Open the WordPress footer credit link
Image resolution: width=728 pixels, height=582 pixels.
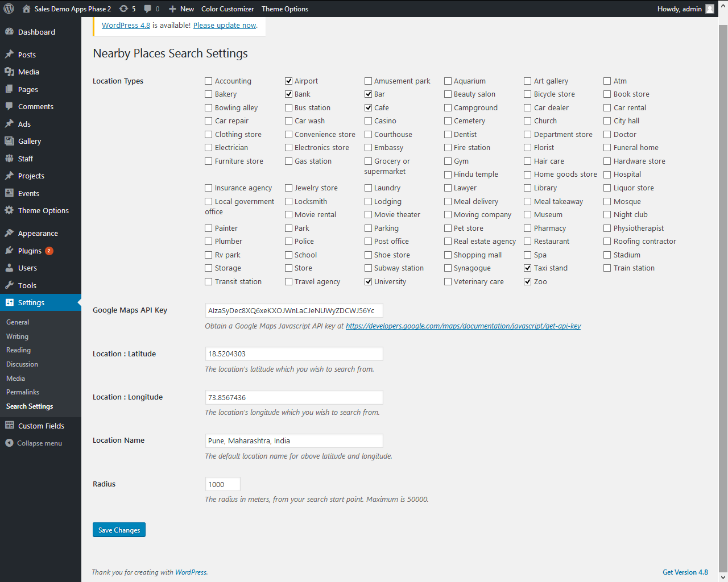(x=191, y=572)
